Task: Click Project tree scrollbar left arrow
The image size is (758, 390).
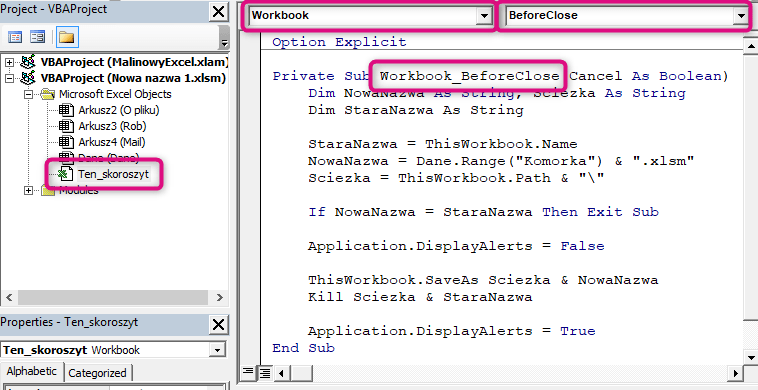Action: coord(9,297)
